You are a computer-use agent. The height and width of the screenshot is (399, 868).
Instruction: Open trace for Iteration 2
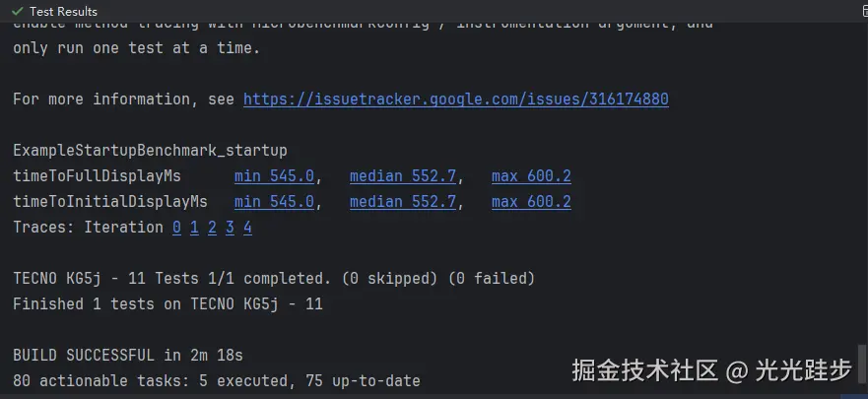click(x=212, y=228)
